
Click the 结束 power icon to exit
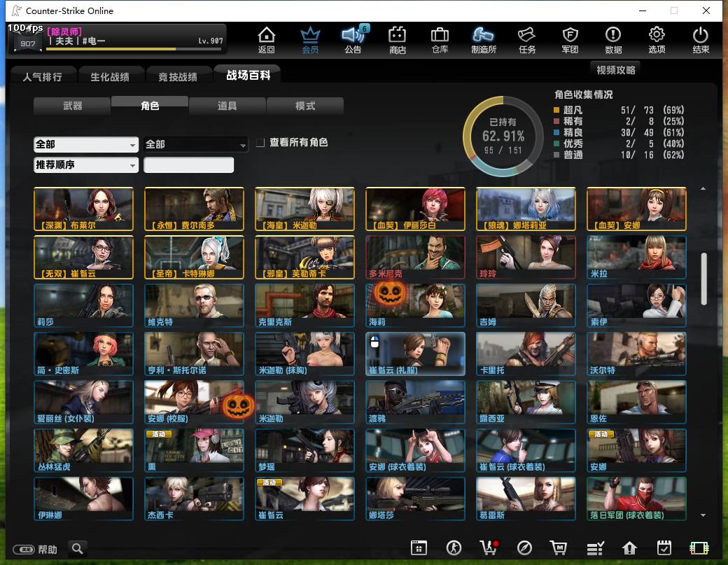coord(701,40)
